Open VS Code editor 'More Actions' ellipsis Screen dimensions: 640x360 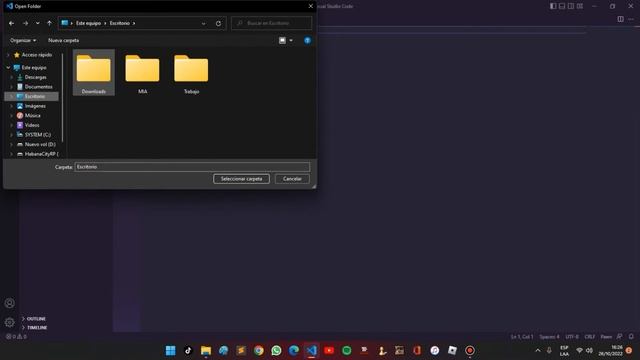631,19
